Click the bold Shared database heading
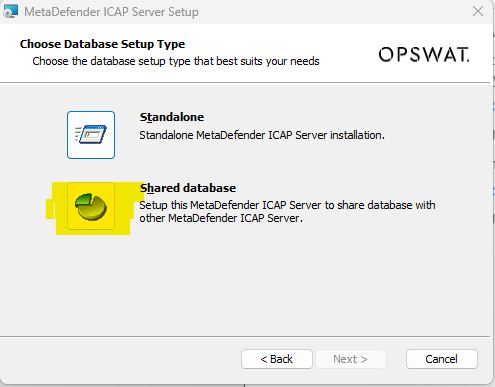 click(x=188, y=188)
